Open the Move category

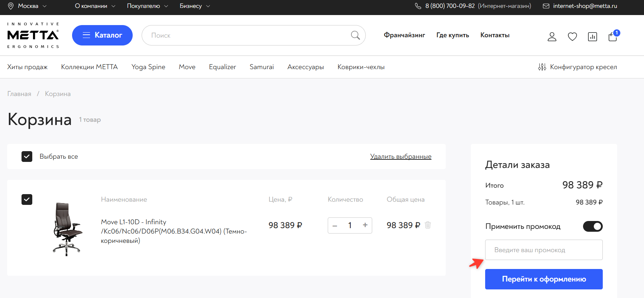(x=187, y=67)
